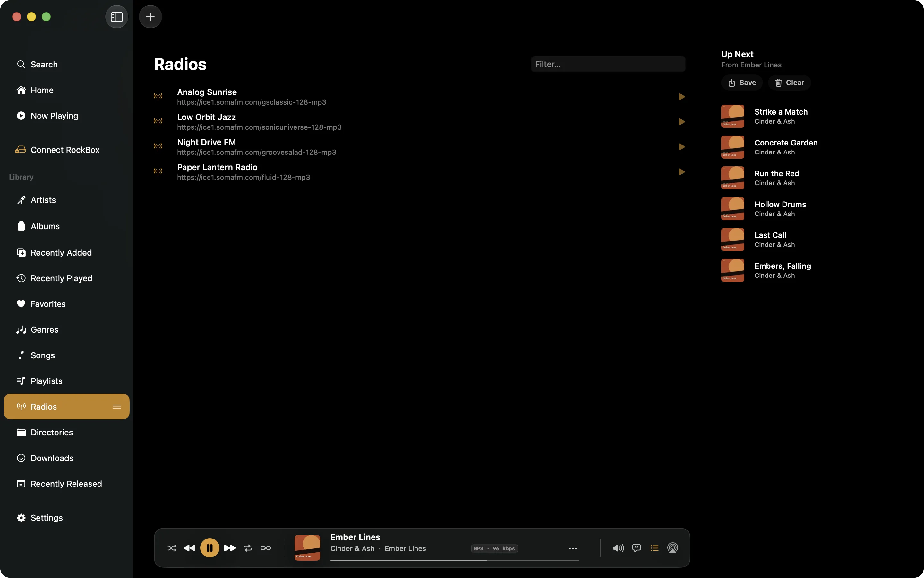This screenshot has width=924, height=578.
Task: Open Directories in sidebar
Action: 67,432
